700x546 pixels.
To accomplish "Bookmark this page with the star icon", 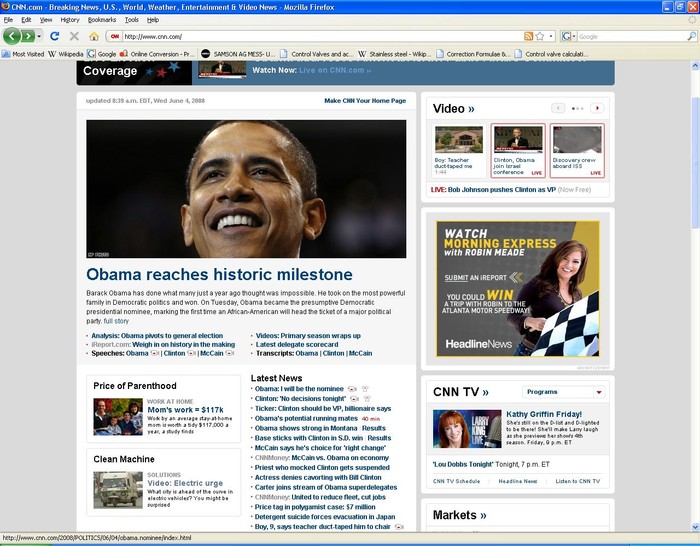I will tap(539, 36).
